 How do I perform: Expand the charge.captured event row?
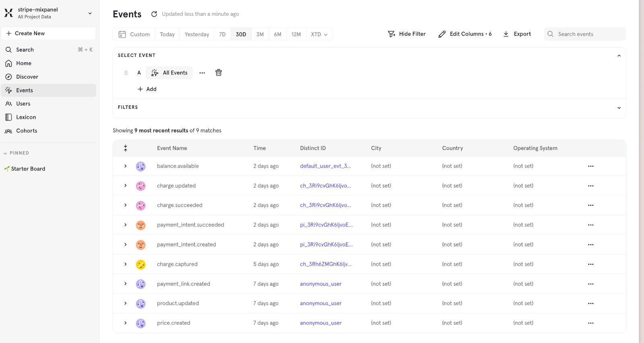(x=126, y=264)
